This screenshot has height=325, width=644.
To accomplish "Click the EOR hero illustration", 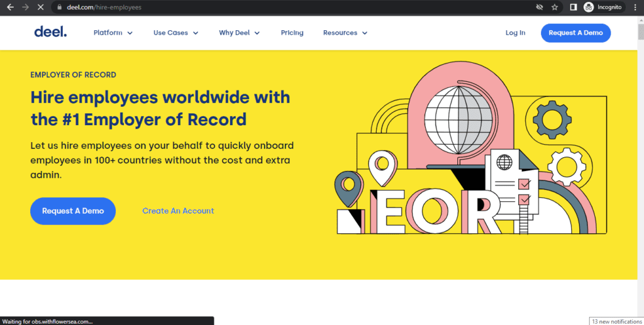I will tap(472, 148).
